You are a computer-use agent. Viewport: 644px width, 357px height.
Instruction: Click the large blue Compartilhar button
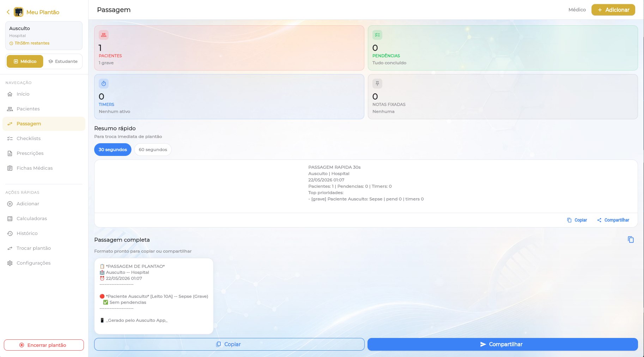503,344
